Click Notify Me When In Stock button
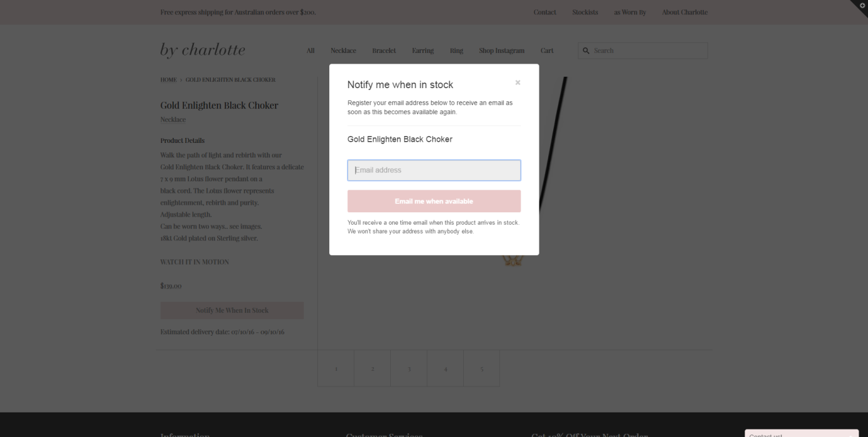868x437 pixels. coord(232,310)
